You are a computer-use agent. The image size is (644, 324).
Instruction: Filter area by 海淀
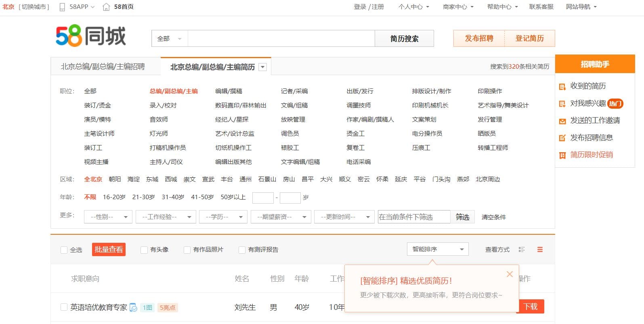coord(134,179)
